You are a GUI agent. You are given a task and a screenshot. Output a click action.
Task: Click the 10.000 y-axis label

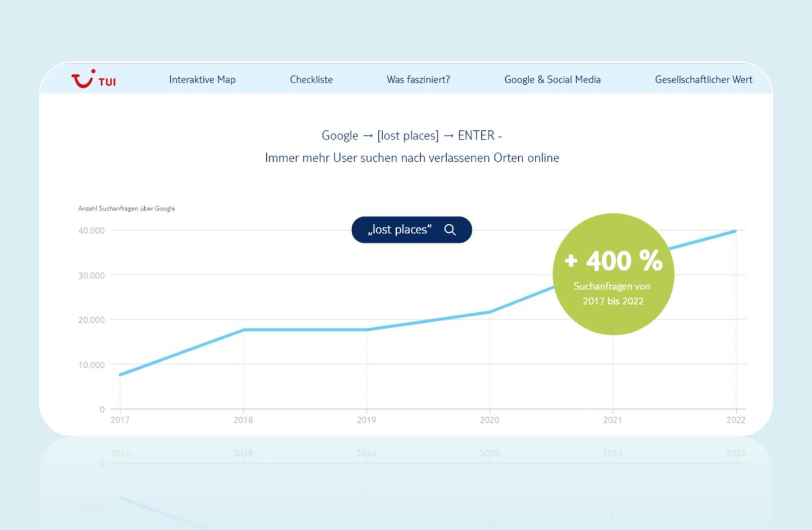pyautogui.click(x=91, y=365)
